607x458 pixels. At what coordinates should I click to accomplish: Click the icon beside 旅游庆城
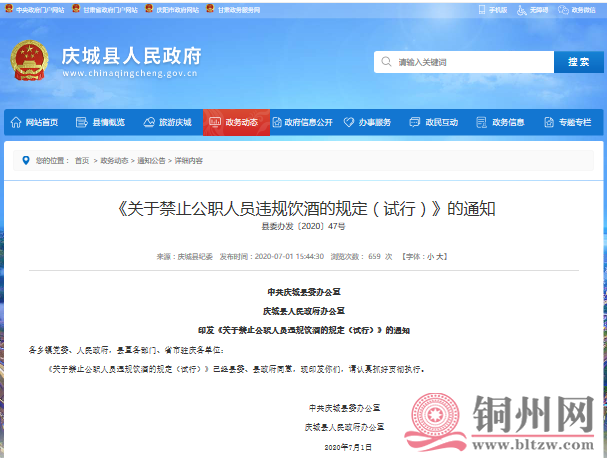[149, 122]
